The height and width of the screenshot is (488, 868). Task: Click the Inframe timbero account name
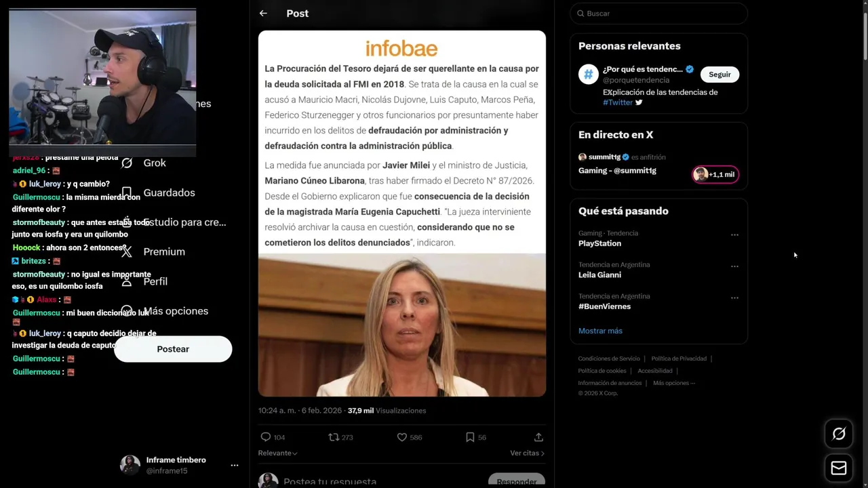(176, 460)
